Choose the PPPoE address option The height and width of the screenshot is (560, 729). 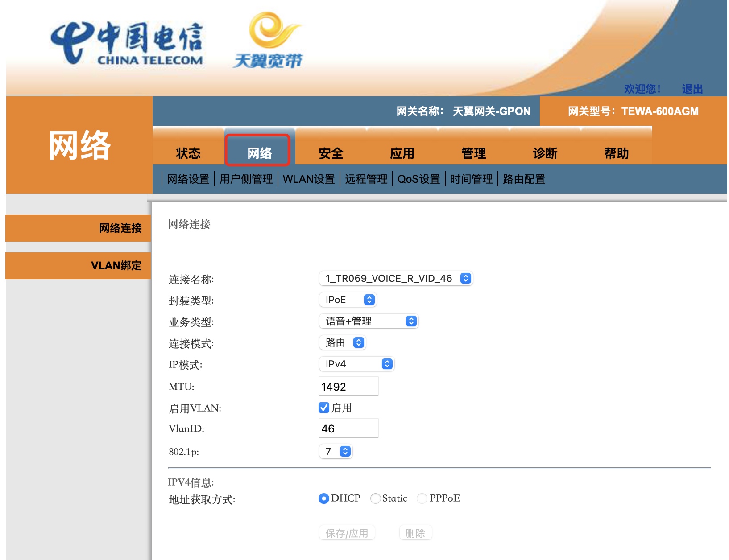(x=422, y=498)
